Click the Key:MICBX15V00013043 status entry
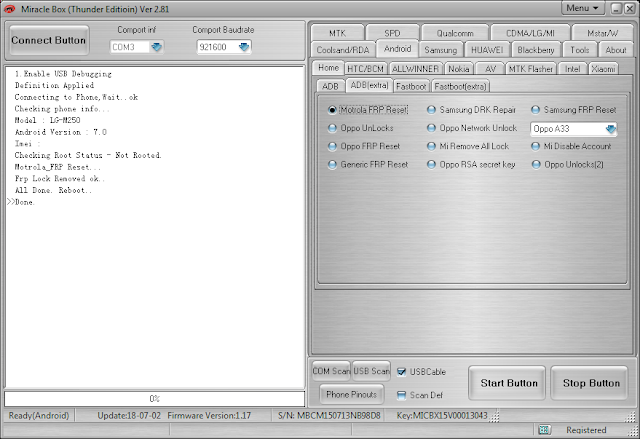This screenshot has height=439, width=640. [442, 415]
